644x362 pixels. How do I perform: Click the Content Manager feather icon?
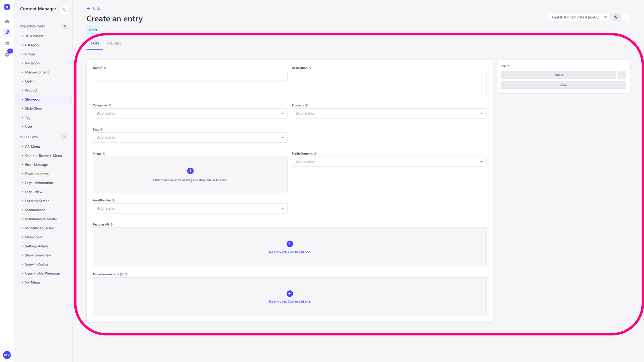(x=7, y=32)
